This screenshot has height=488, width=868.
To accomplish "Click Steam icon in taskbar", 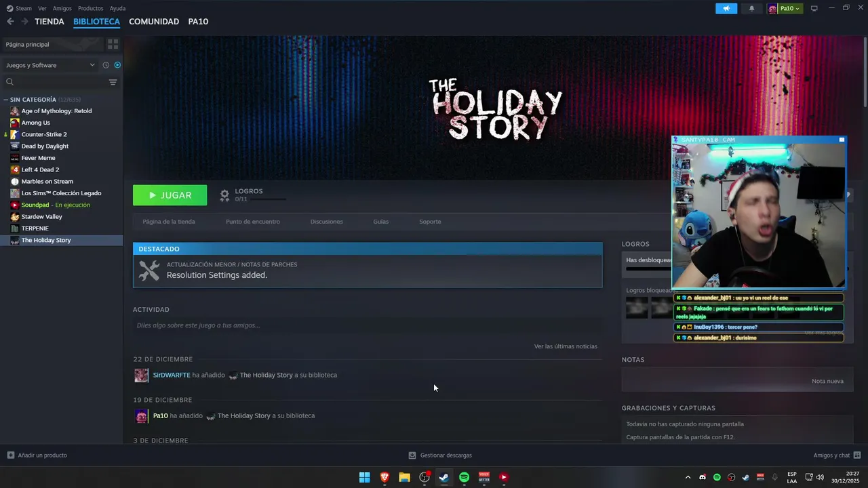I will 444,477.
